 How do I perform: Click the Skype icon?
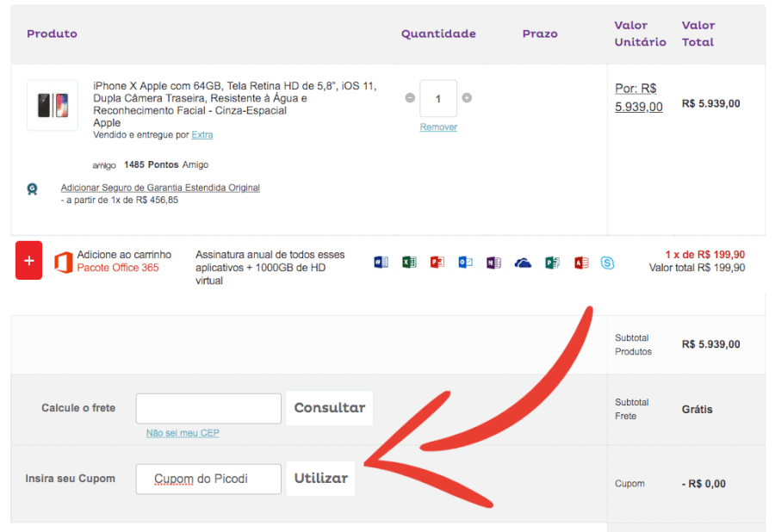[x=608, y=263]
